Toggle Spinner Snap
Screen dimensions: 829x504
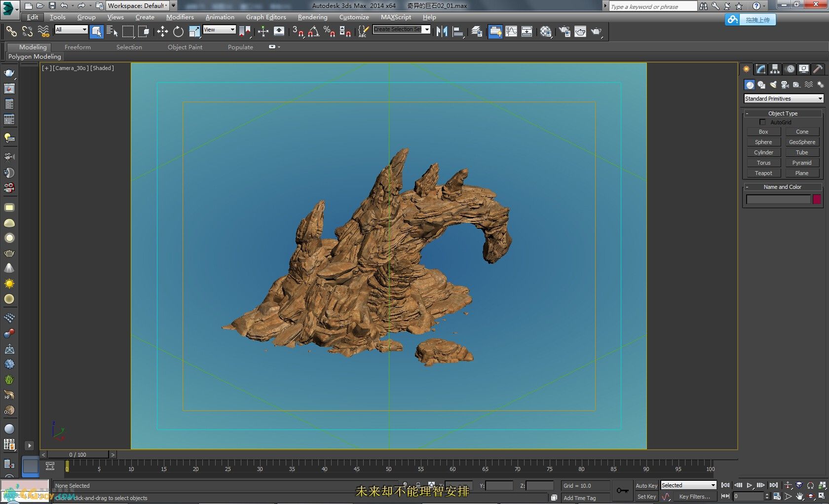345,32
